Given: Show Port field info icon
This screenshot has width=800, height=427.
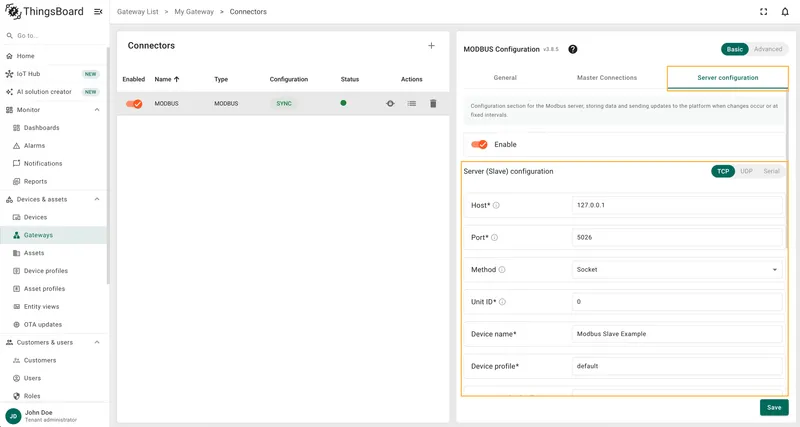Looking at the screenshot, I should [494, 237].
